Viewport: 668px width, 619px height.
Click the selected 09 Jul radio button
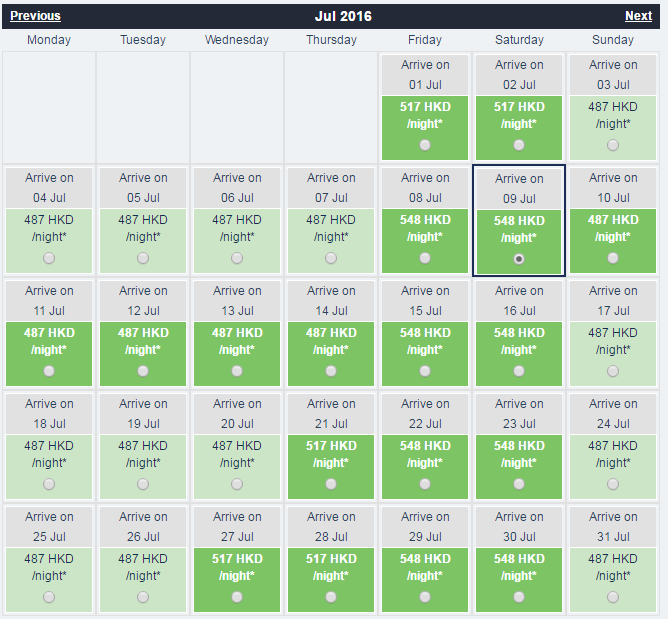(519, 258)
